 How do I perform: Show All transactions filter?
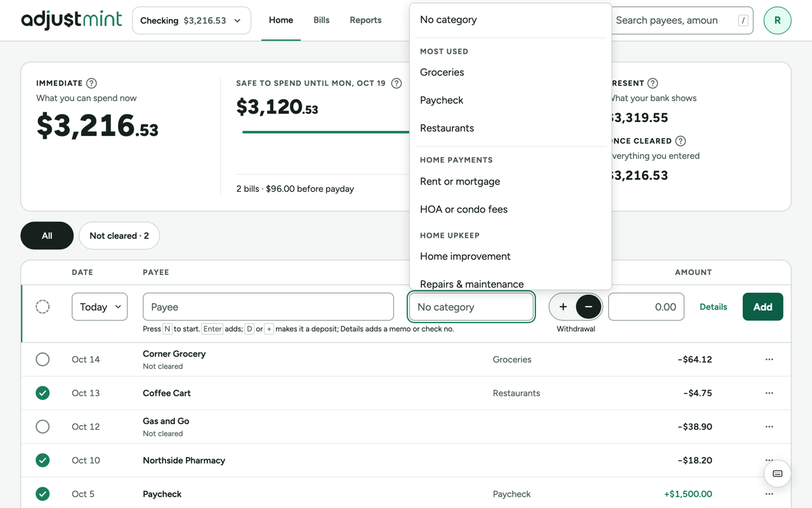pyautogui.click(x=47, y=236)
